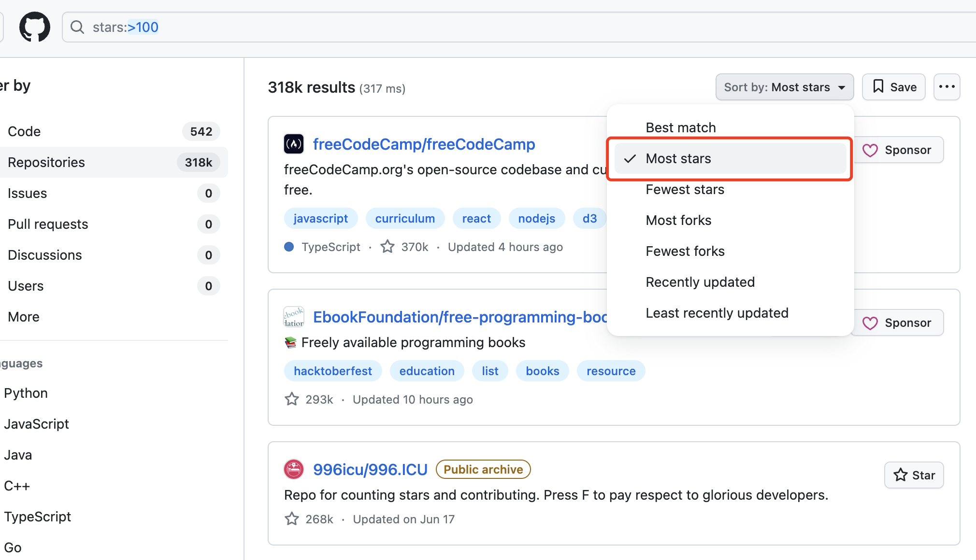Viewport: 976px width, 560px height.
Task: Click the 996icu repository avatar icon
Action: [x=294, y=469]
